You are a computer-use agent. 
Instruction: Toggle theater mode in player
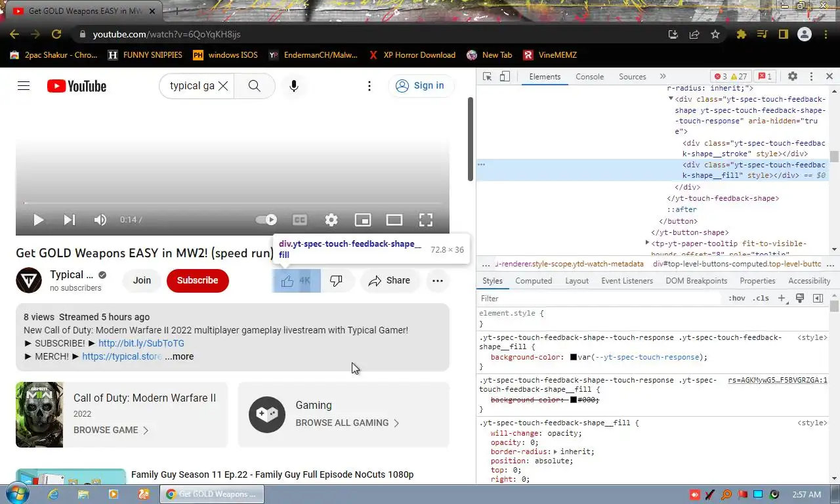coord(394,220)
